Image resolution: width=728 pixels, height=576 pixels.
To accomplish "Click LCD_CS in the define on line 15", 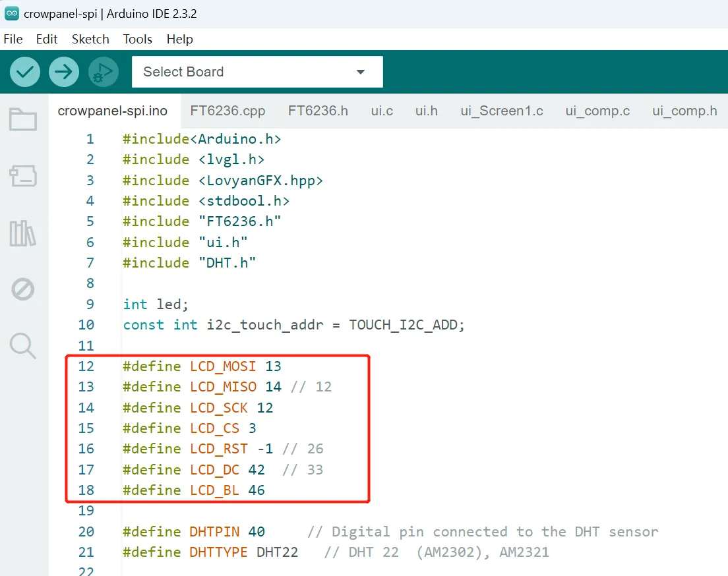I will [214, 428].
